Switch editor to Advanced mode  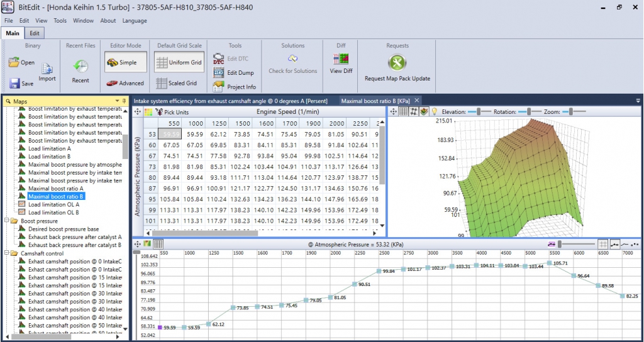125,83
